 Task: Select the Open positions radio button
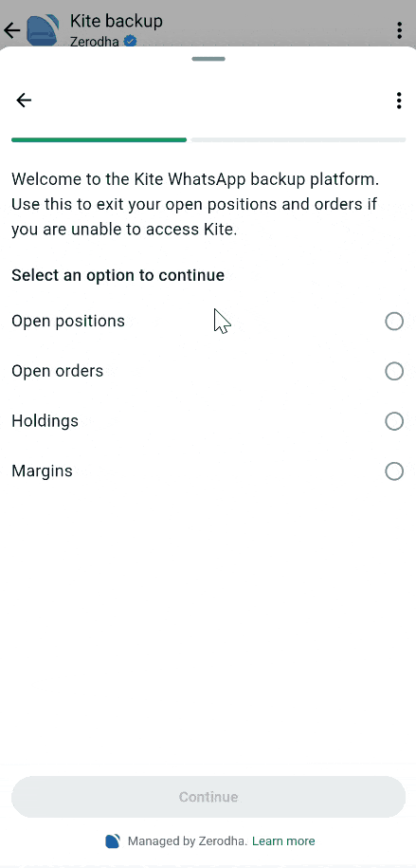[x=394, y=321]
